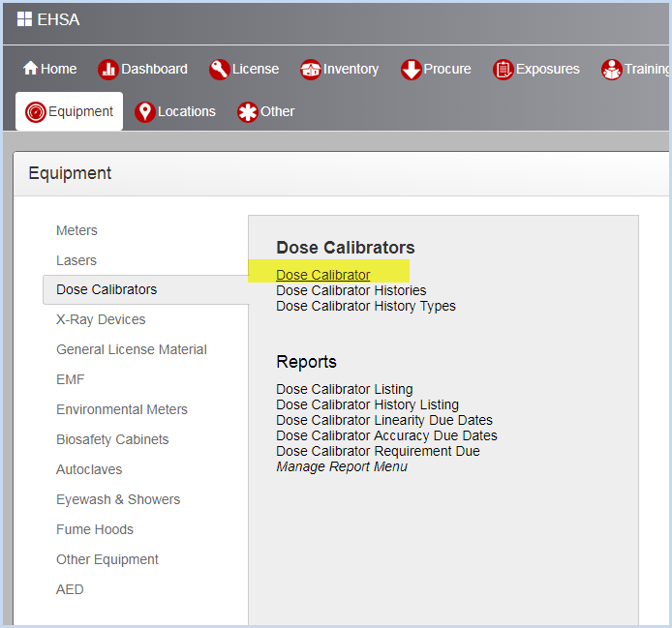Choose General License Material category

(x=132, y=349)
